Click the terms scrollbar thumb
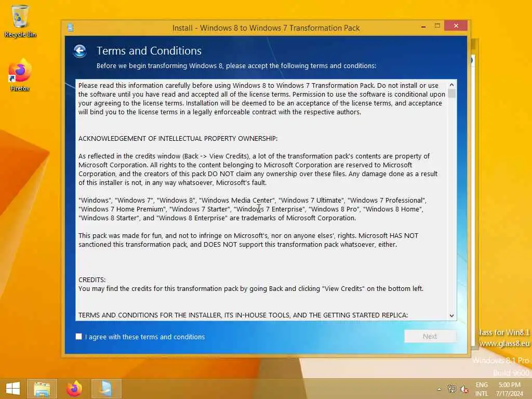Viewport: 532px width, 399px height. 451,94
